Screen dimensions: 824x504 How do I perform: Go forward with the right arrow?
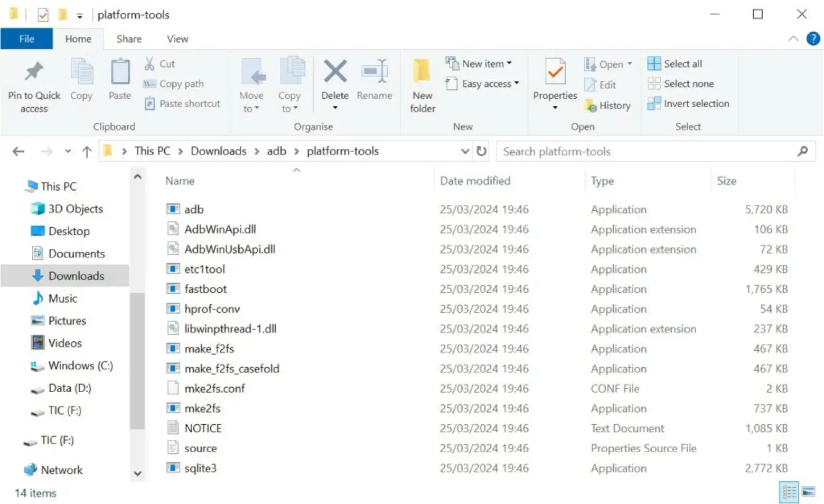46,152
